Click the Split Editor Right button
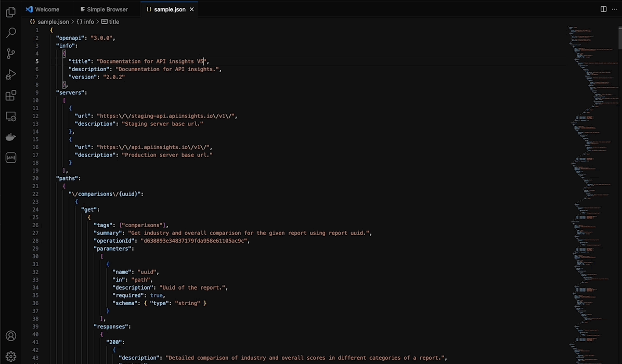622x364 pixels. [603, 9]
